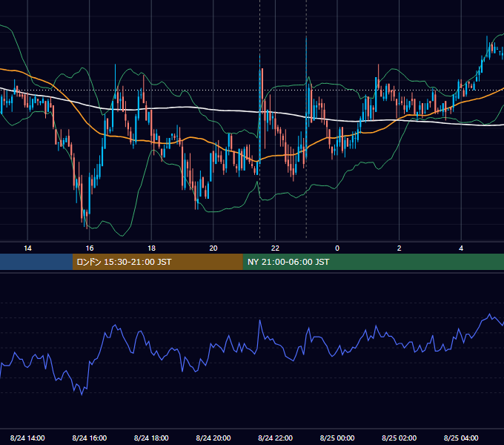Click the 0 hour axis label
Screen dimensions: 504x445
(x=337, y=248)
